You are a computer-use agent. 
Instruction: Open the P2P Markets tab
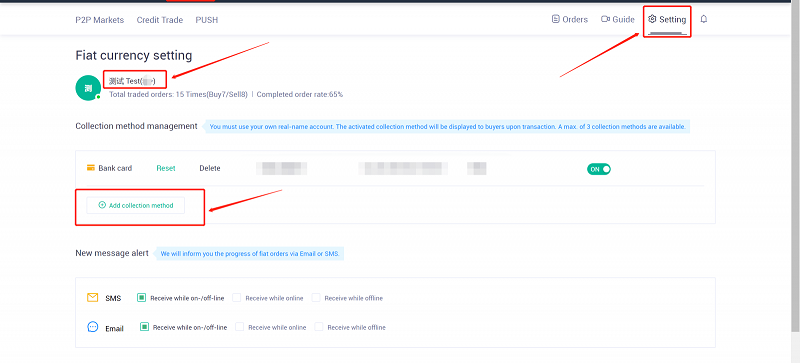99,20
